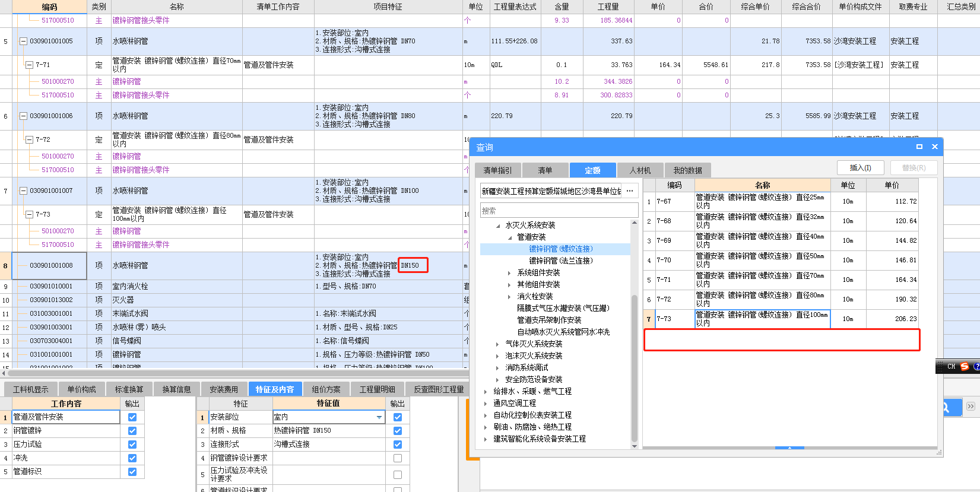Select tree item 自动喷水灭火系统管网水冲洗
Screen dimensions: 980x492
(x=563, y=332)
